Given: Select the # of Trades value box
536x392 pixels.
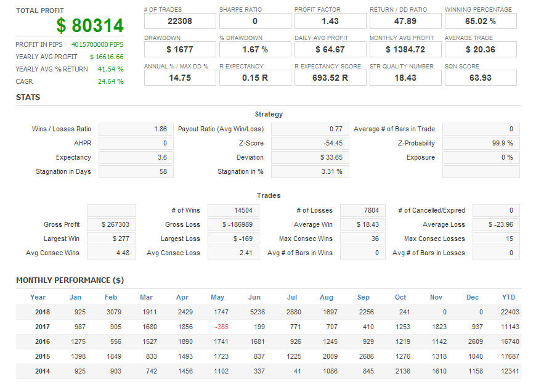Looking at the screenshot, I should [x=180, y=21].
